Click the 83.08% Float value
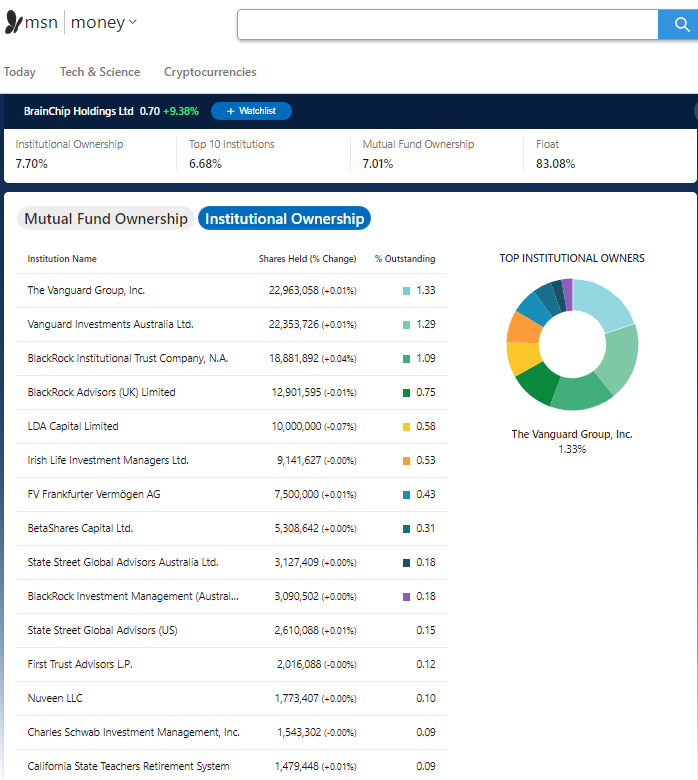Image resolution: width=698 pixels, height=780 pixels. [x=555, y=164]
